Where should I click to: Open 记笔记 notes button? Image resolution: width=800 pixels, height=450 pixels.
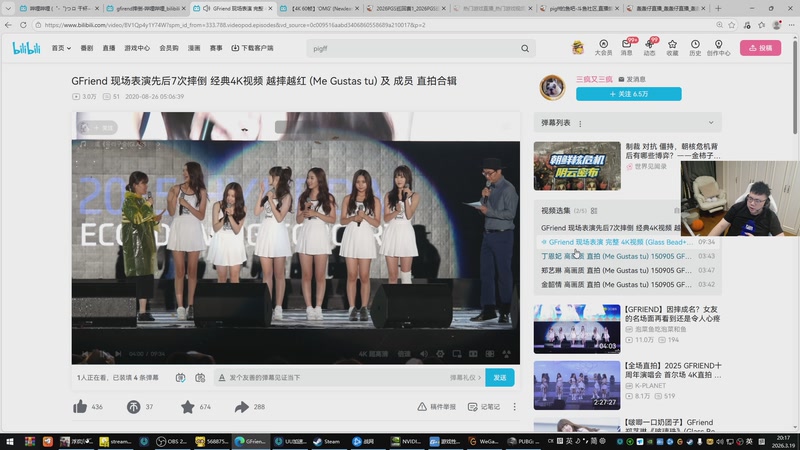point(484,407)
